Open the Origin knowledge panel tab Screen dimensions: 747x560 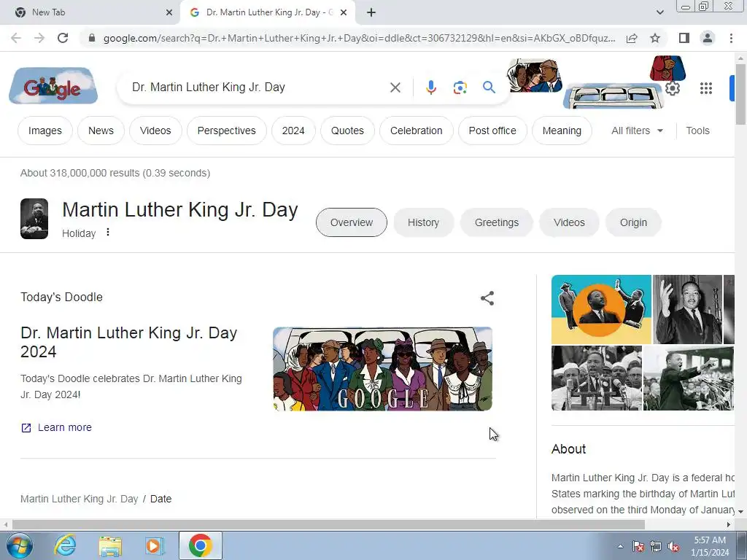tap(633, 222)
